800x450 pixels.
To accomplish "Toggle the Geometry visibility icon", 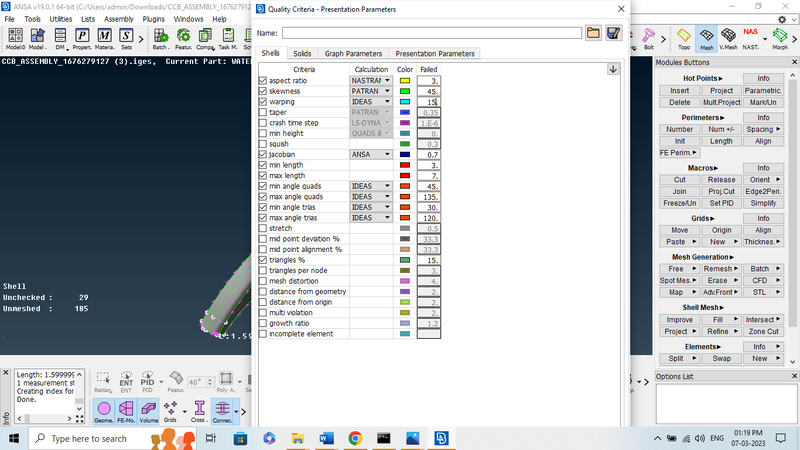I will pos(104,411).
